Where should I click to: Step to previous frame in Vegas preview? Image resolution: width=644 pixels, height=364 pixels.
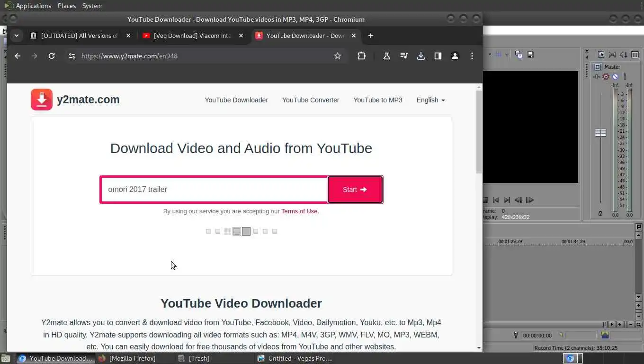coord(519,200)
